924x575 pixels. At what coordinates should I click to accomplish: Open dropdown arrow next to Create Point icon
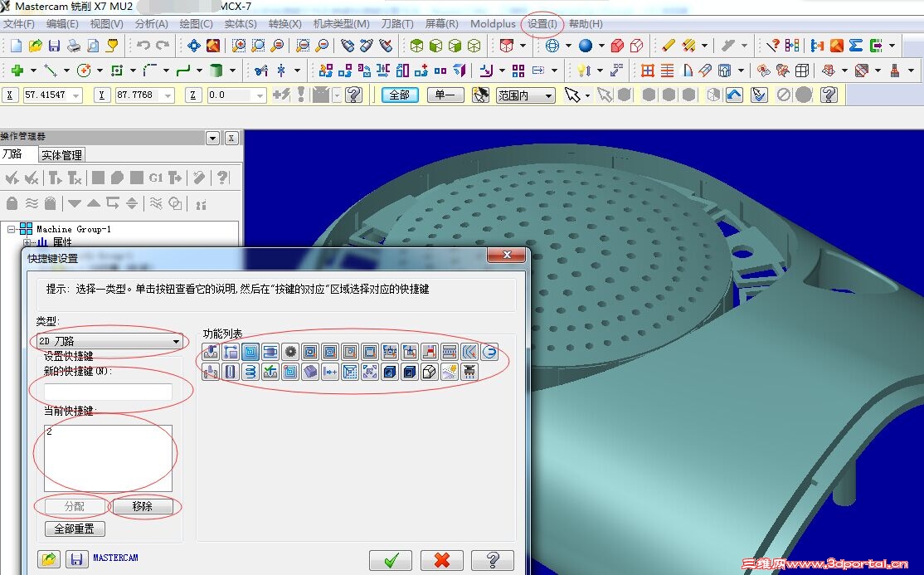pyautogui.click(x=33, y=71)
